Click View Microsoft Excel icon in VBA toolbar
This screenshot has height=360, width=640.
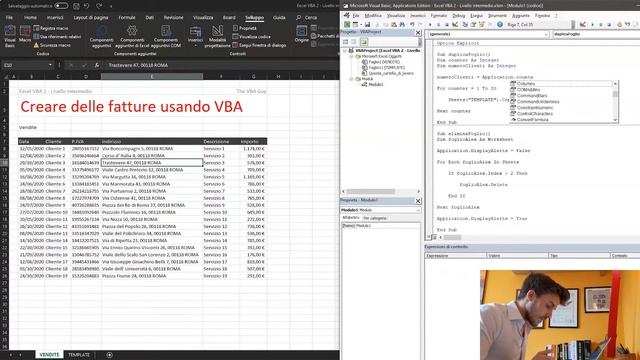coord(347,24)
